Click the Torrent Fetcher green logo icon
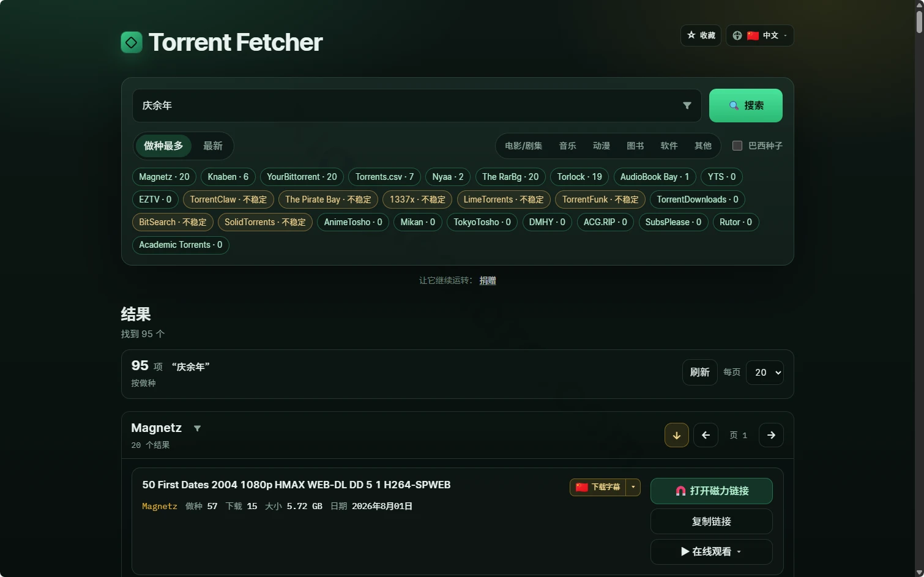Image resolution: width=924 pixels, height=577 pixels. coord(132,42)
